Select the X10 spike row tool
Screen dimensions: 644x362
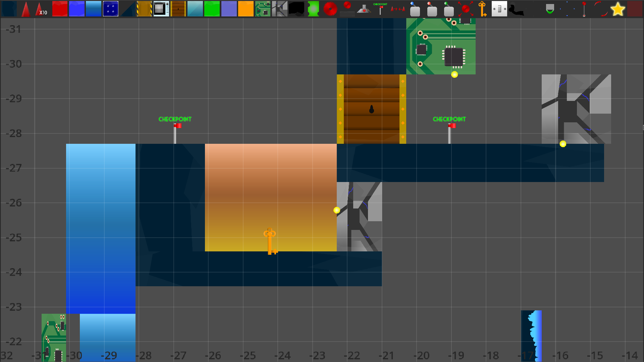41,9
